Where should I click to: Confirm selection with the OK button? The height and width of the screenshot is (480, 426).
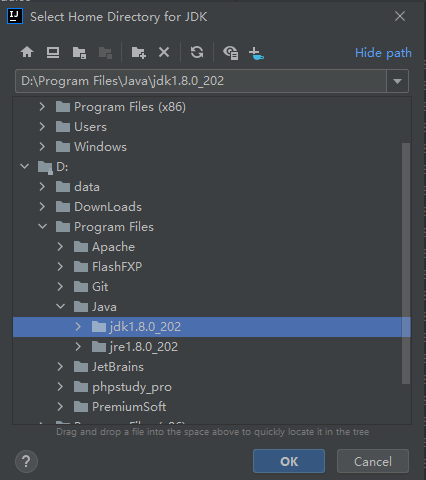(289, 461)
